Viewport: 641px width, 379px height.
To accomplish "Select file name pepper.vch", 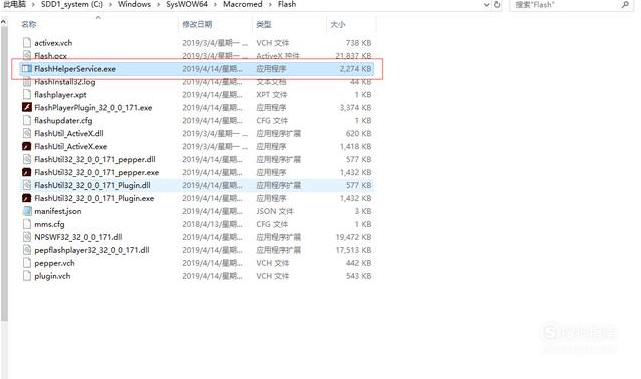I will pos(54,263).
